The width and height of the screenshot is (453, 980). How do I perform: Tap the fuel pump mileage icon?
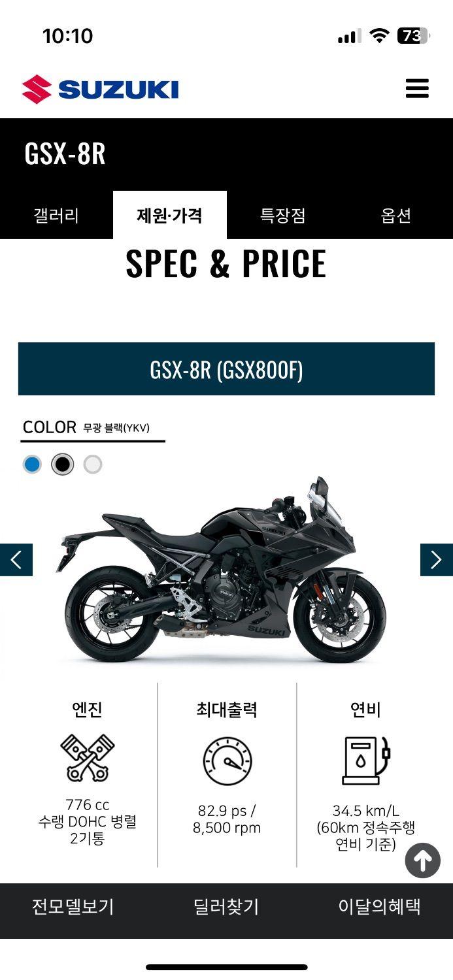pyautogui.click(x=365, y=760)
